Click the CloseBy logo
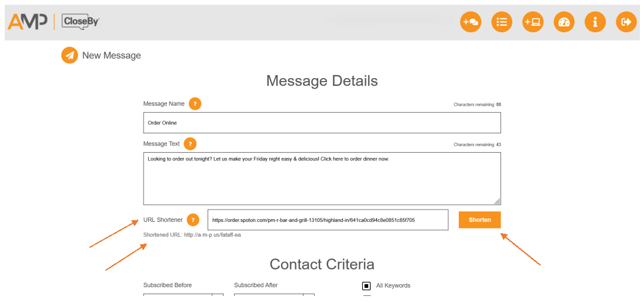644x303 pixels. click(x=81, y=22)
